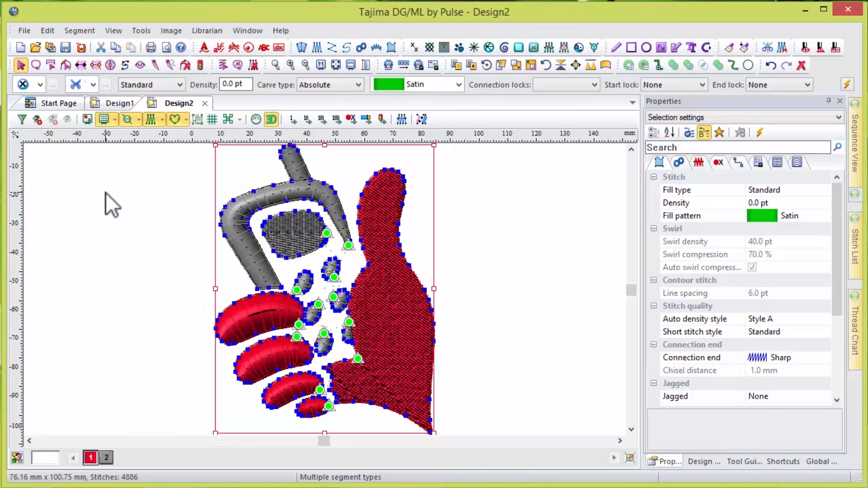Viewport: 868px width, 488px height.
Task: Open the Carve type Absolute dropdown
Action: pos(357,85)
